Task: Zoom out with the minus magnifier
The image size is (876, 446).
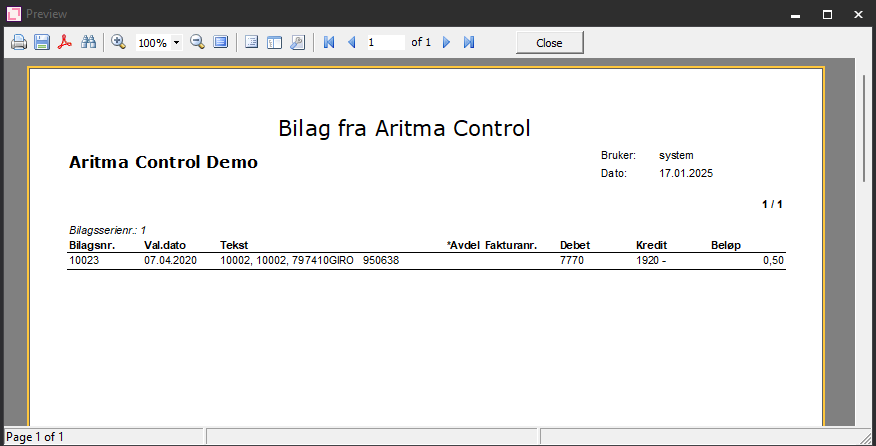Action: 197,43
